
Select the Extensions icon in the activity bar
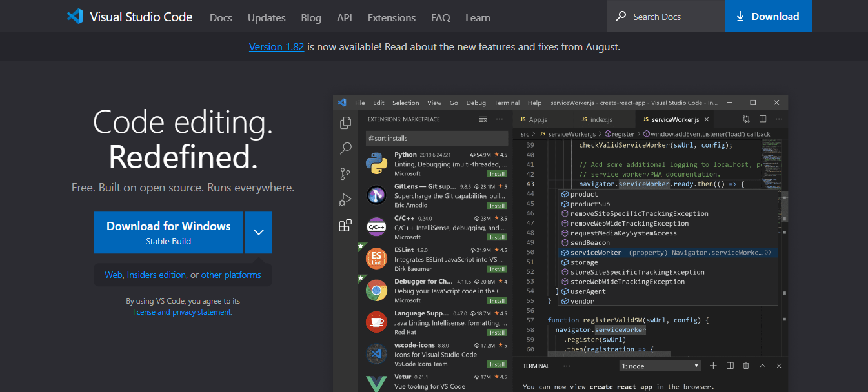(x=345, y=225)
